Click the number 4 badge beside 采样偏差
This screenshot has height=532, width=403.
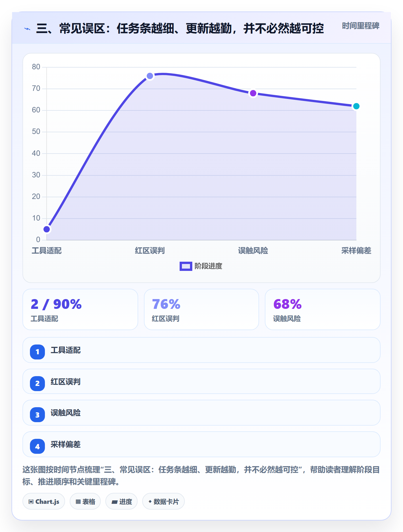(x=37, y=446)
